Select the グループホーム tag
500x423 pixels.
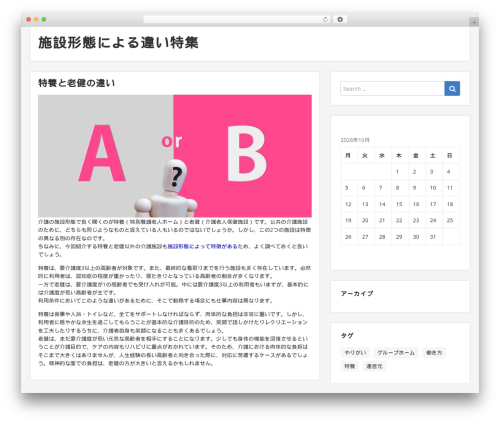pyautogui.click(x=396, y=353)
